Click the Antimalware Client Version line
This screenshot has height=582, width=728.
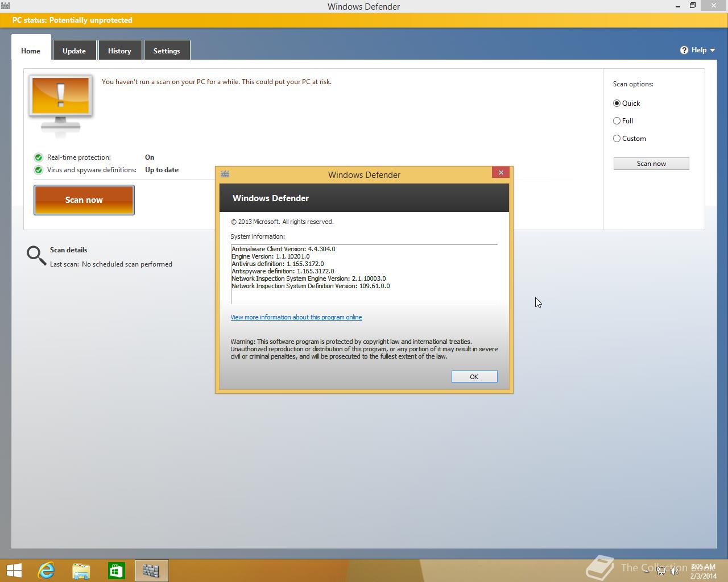point(283,249)
